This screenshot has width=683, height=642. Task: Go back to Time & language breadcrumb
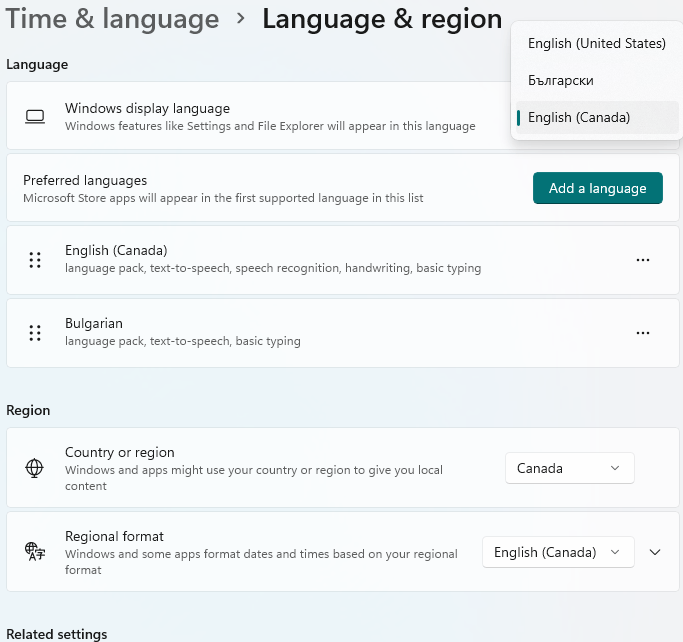coord(112,19)
